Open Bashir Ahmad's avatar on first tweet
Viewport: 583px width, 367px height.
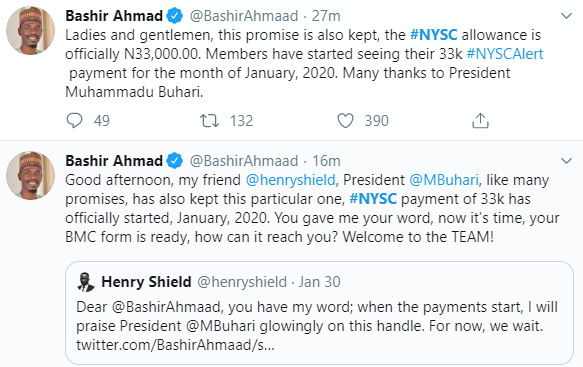click(x=30, y=30)
